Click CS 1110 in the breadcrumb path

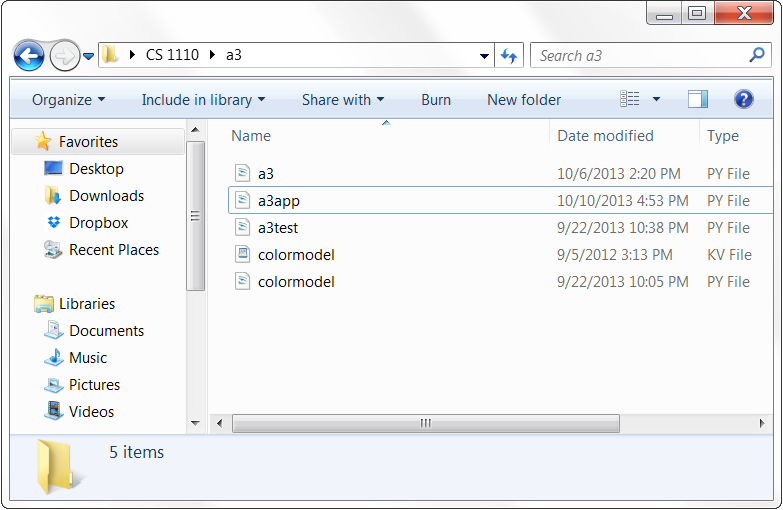pyautogui.click(x=174, y=56)
